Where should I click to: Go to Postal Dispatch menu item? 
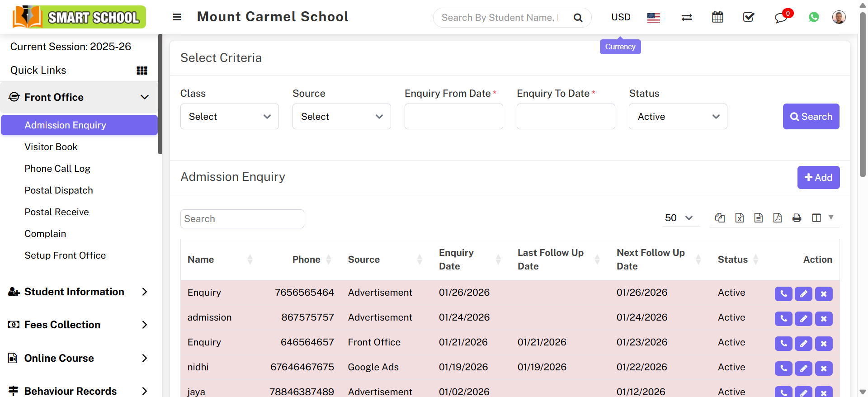pos(59,190)
